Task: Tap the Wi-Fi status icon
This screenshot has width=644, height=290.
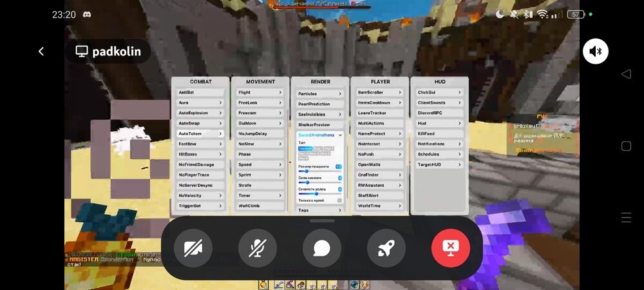Action: point(542,14)
